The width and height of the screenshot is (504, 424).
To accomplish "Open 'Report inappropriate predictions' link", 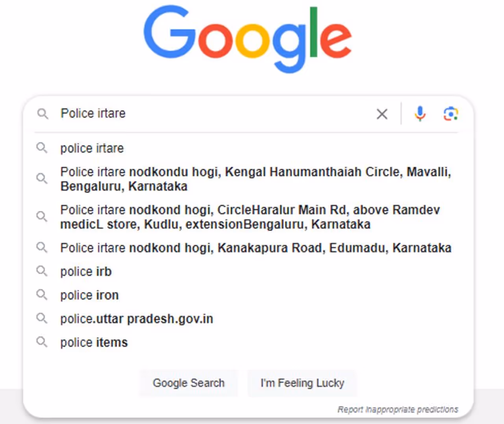I will point(398,409).
